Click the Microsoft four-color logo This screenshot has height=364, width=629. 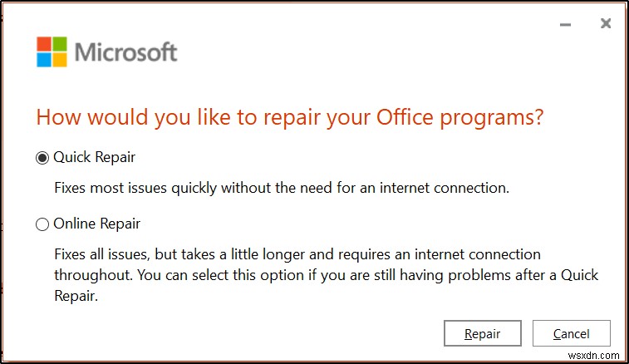click(52, 52)
